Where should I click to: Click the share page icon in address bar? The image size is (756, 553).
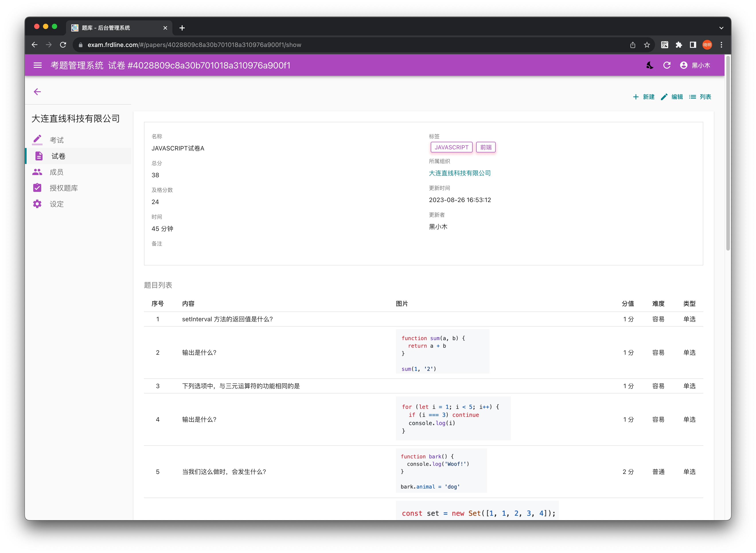click(x=632, y=45)
